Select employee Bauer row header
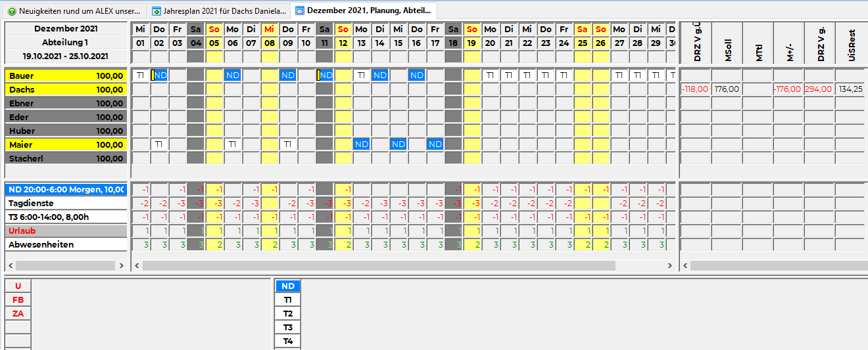The height and width of the screenshot is (350, 868). tap(66, 76)
